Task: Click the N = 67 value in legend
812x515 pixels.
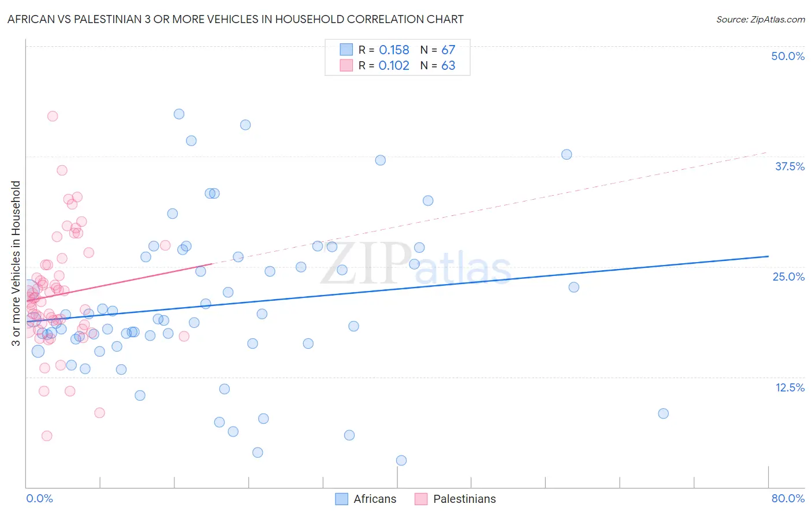Action: pos(438,50)
